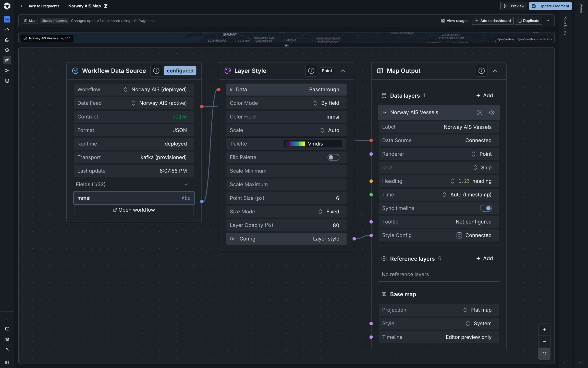Click the Layer Opacity (%) field
The image size is (588, 368).
286,225
